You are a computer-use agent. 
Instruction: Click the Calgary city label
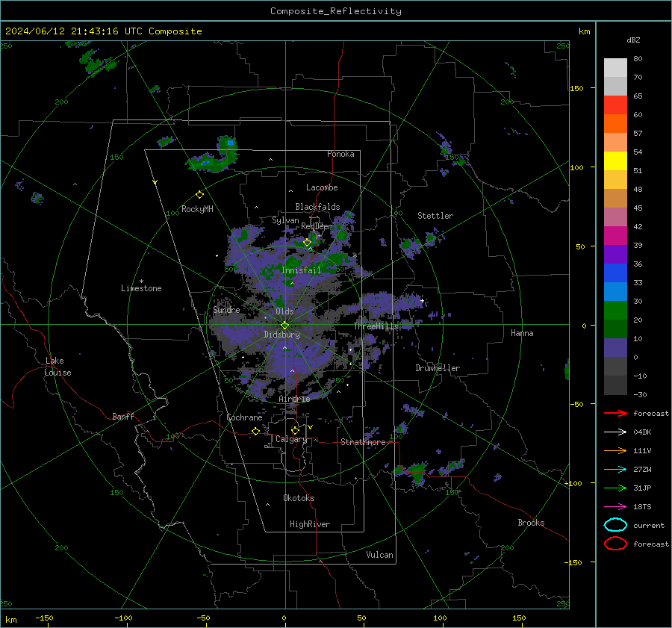291,439
